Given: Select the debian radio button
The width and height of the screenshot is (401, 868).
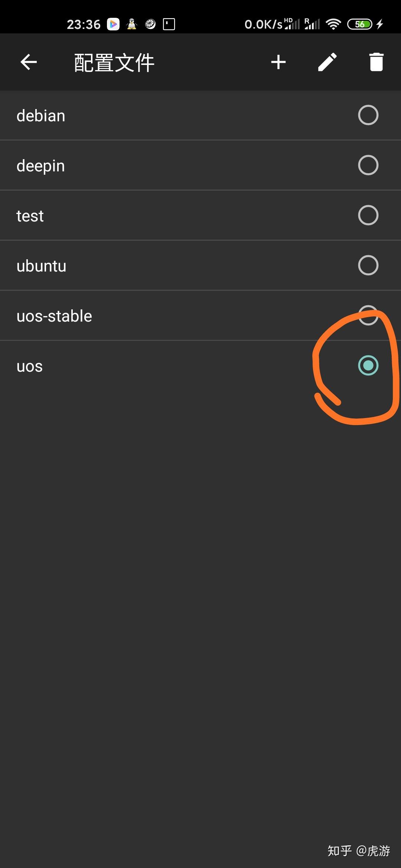Looking at the screenshot, I should pos(368,115).
